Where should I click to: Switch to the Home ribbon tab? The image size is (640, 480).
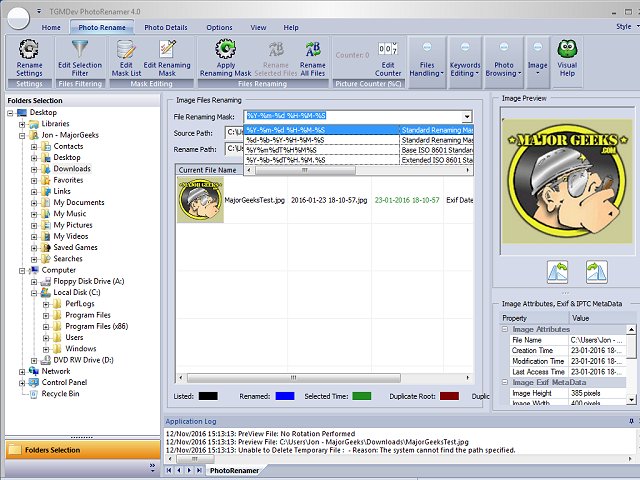(51, 27)
